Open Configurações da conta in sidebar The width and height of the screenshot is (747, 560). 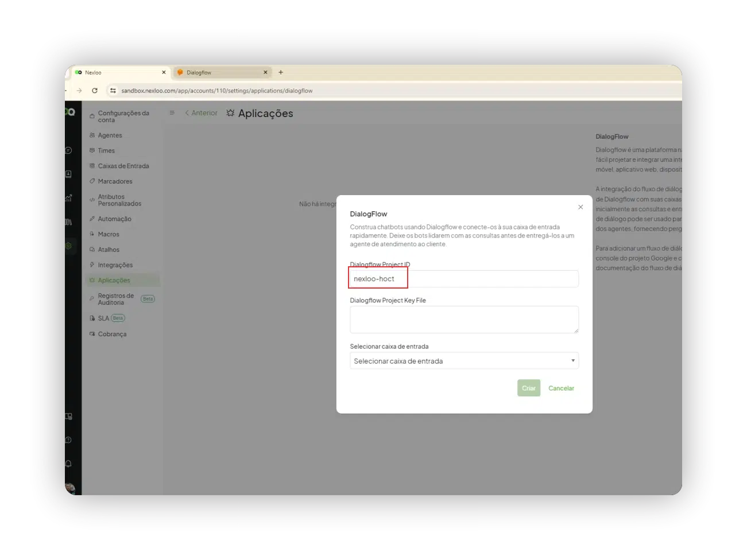coord(122,116)
